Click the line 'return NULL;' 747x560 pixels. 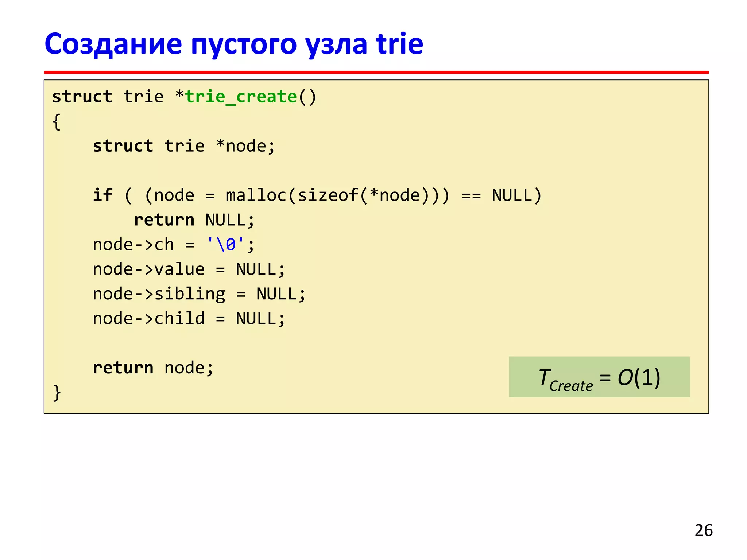[x=194, y=220]
